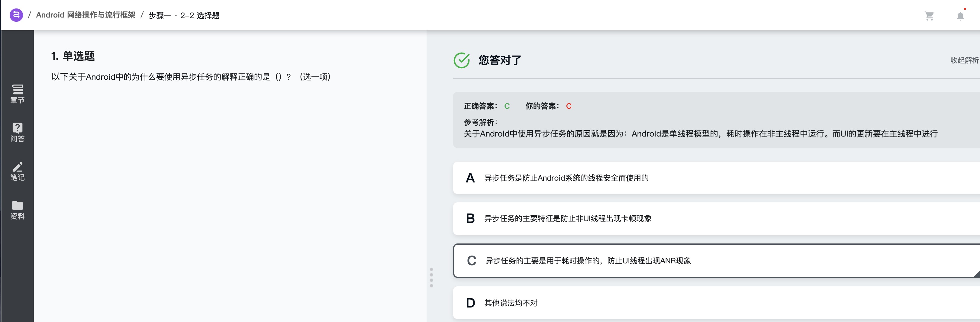Screen dimensions: 980x322
Task: Click the panel divider drag handle dots
Action: (431, 277)
